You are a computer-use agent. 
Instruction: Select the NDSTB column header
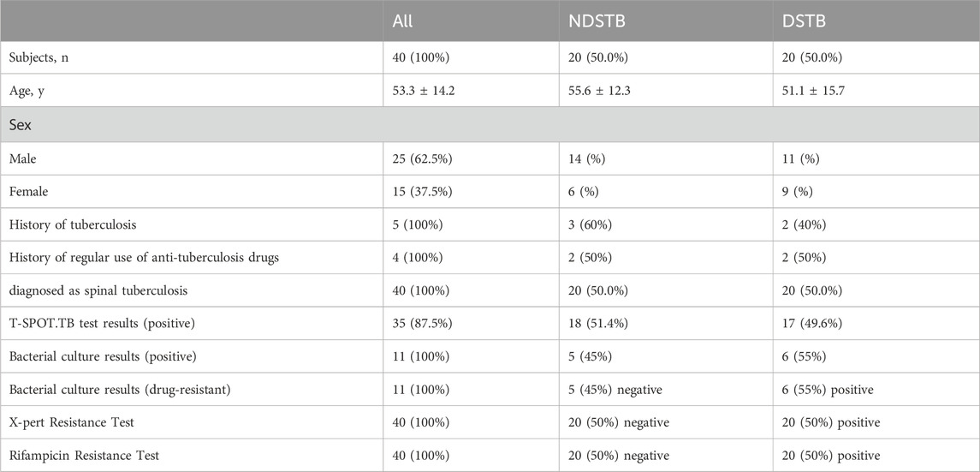click(x=597, y=21)
